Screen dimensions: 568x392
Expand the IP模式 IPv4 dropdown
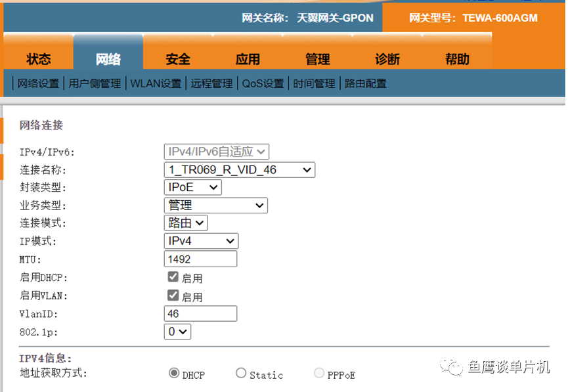click(x=201, y=241)
